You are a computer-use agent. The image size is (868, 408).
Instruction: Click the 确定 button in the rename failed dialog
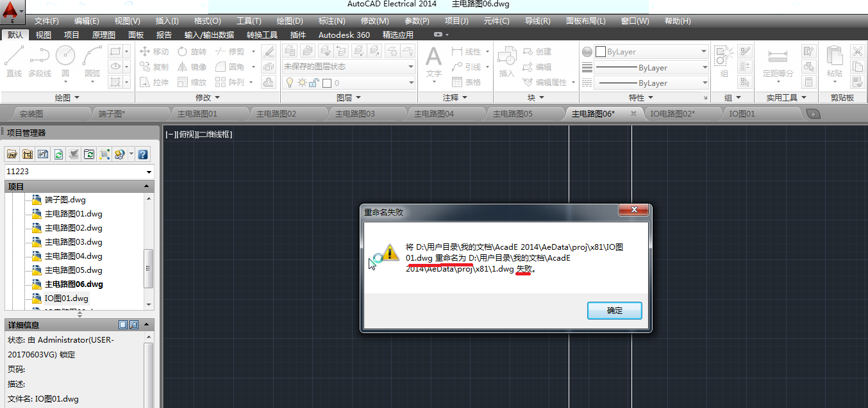614,310
